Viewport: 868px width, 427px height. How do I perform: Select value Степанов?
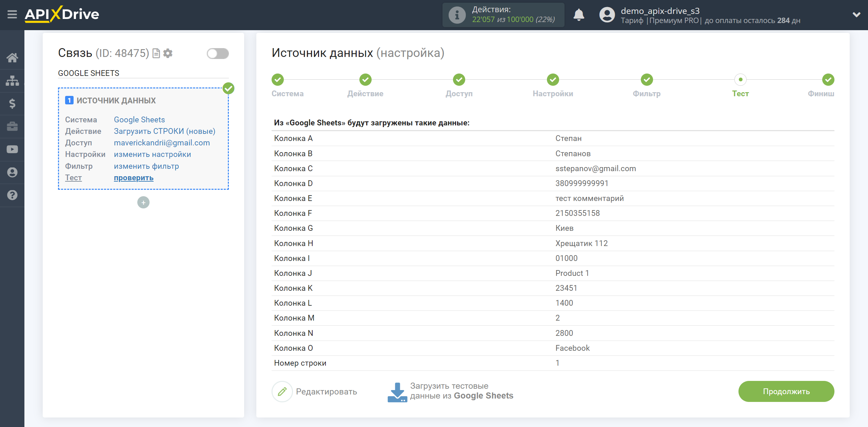tap(573, 154)
